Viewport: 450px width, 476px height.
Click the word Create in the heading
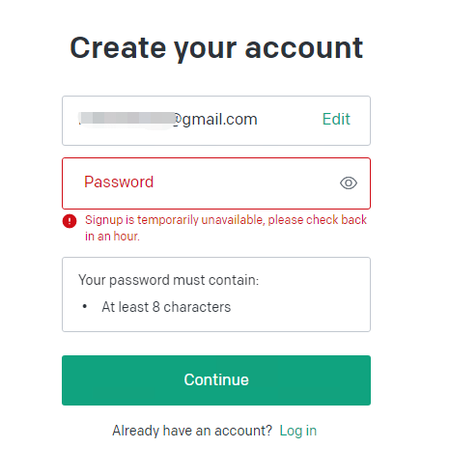pos(118,47)
